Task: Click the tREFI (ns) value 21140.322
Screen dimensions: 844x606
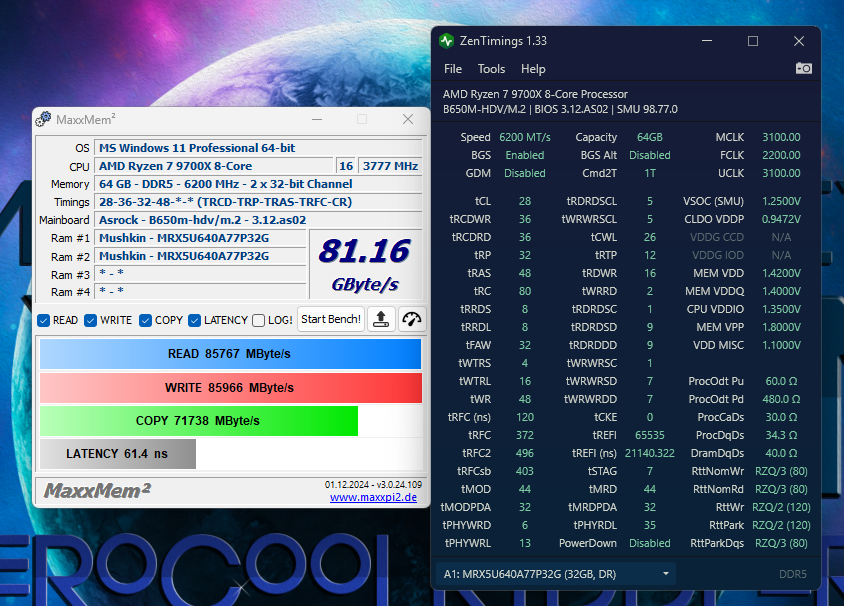Action: (x=650, y=453)
